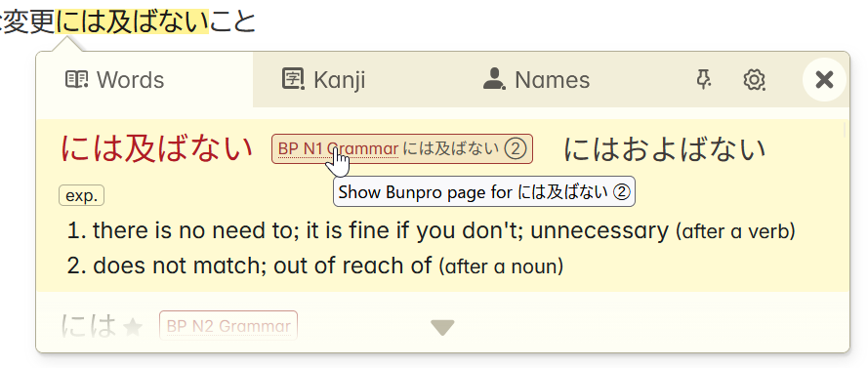Switch to the Words tab
The image size is (868, 368).
click(x=145, y=80)
